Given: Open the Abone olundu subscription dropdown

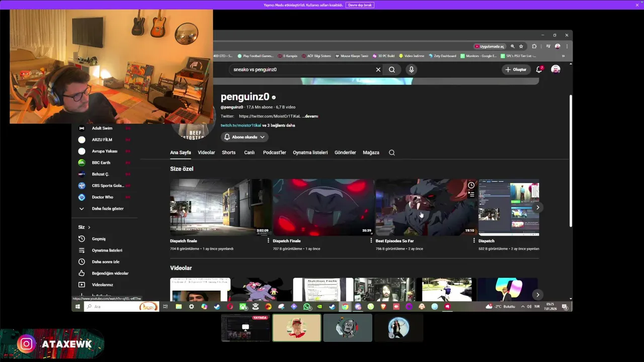Looking at the screenshot, I should coord(244,137).
